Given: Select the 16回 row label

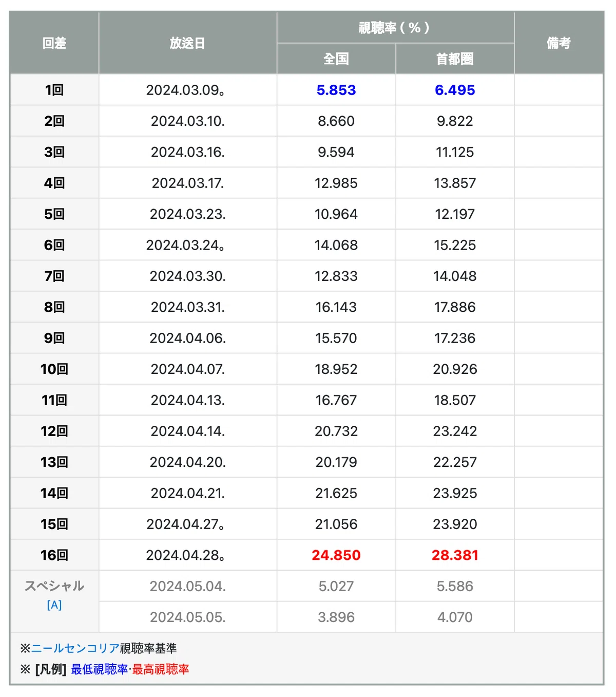Looking at the screenshot, I should point(54,555).
